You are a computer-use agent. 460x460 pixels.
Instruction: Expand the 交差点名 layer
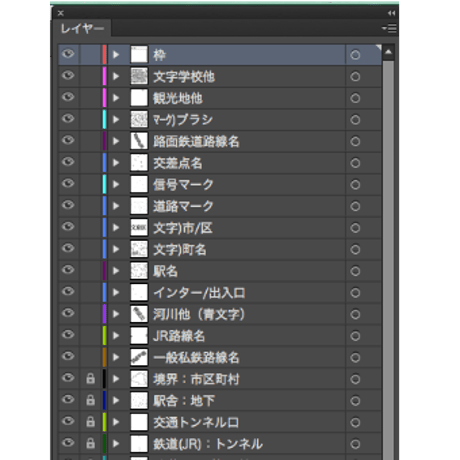tap(116, 163)
